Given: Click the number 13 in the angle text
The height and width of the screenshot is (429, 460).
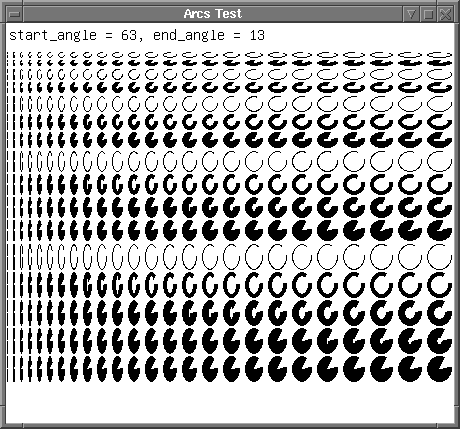Looking at the screenshot, I should 257,35.
